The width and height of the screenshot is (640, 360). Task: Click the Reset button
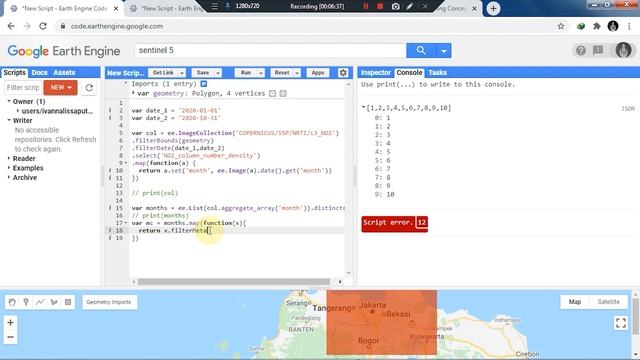click(282, 73)
